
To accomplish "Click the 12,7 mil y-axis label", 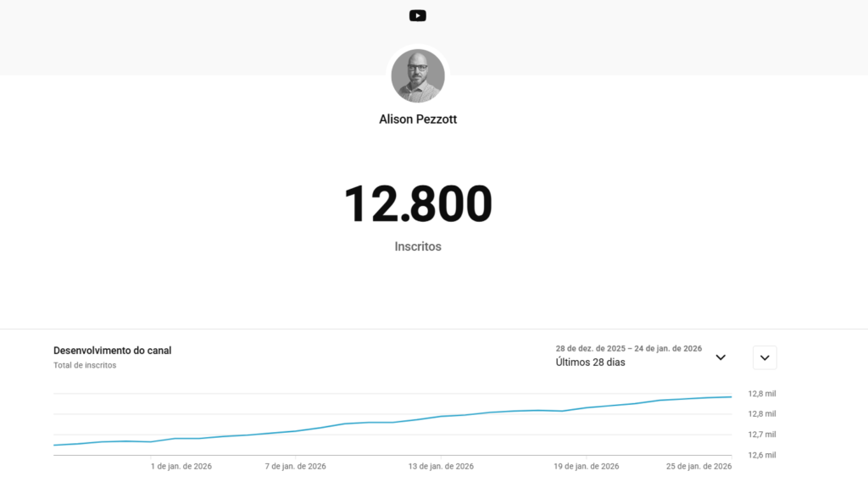I will pos(761,435).
